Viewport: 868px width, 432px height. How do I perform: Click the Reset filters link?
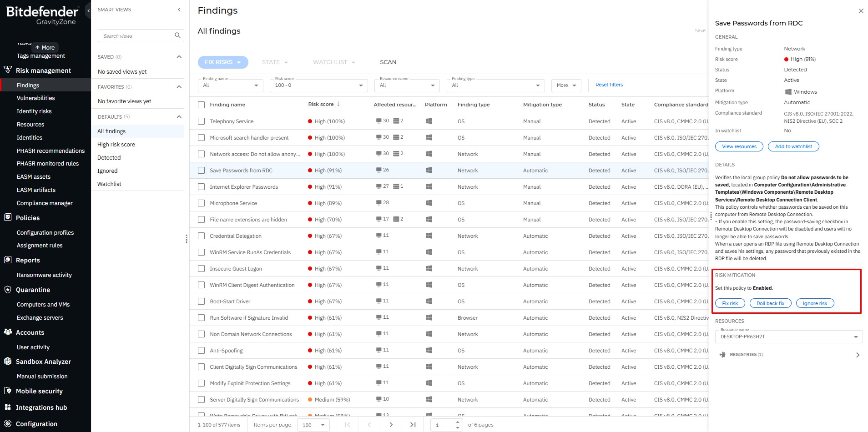click(x=609, y=85)
